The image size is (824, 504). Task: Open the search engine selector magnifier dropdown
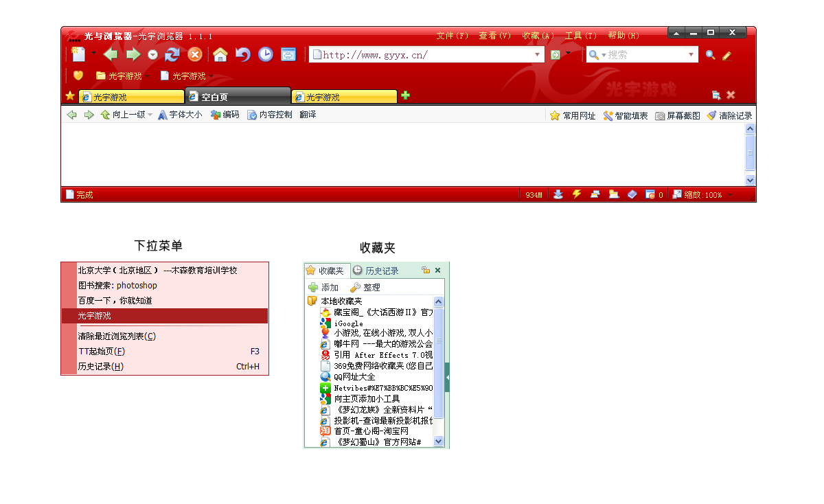click(597, 55)
